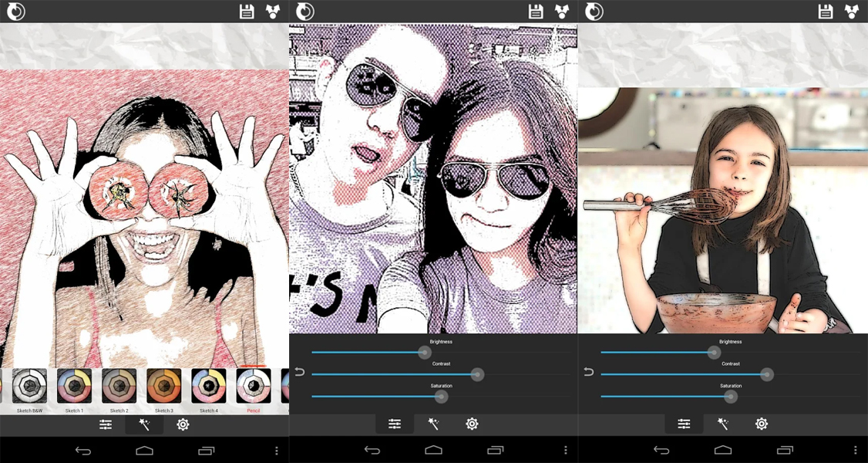
Task: Tap Android back button on left screen
Action: (x=83, y=450)
